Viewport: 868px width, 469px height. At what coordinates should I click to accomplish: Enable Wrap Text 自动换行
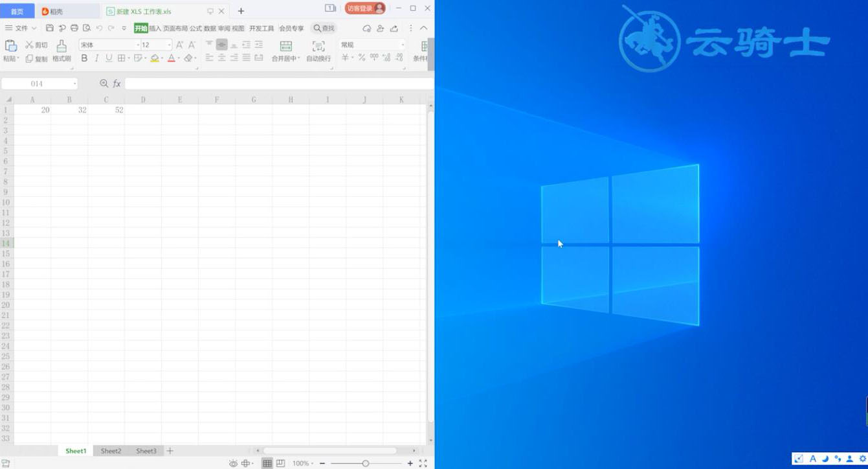[318, 51]
